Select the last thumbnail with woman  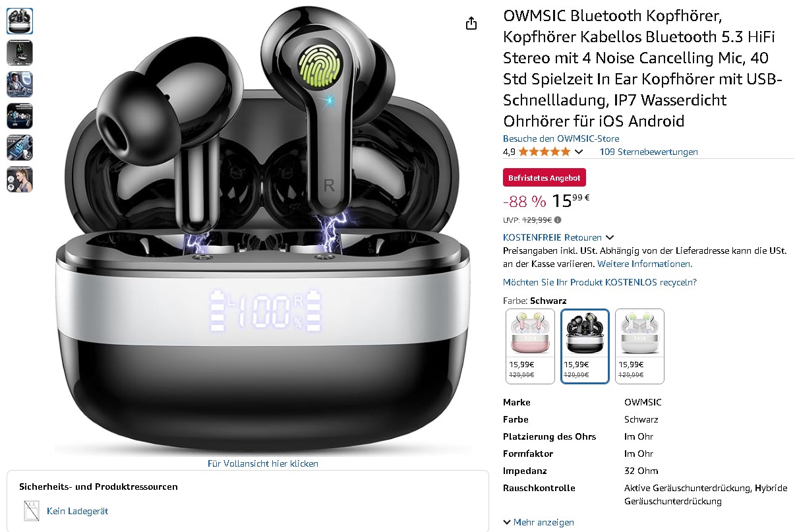click(20, 179)
